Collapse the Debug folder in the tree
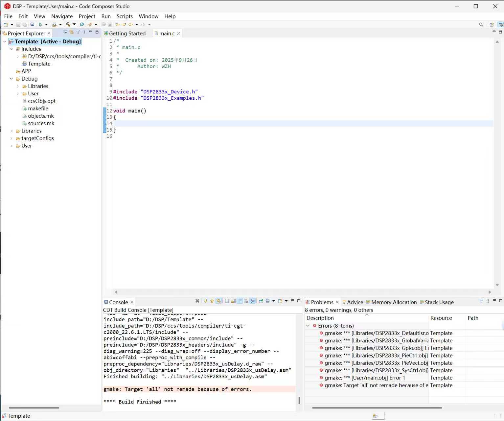 [x=11, y=79]
